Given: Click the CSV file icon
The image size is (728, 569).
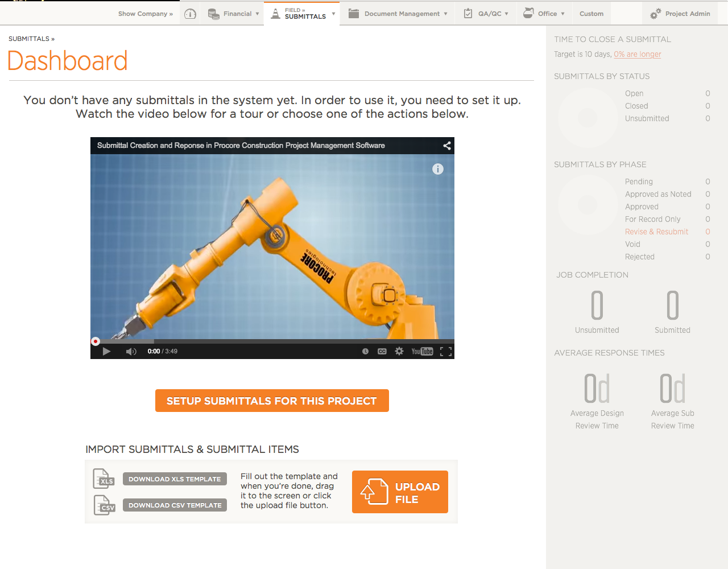Looking at the screenshot, I should pyautogui.click(x=104, y=505).
